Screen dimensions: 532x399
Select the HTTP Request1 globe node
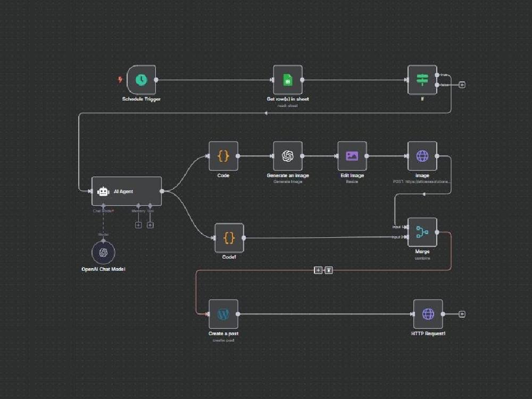(x=428, y=314)
